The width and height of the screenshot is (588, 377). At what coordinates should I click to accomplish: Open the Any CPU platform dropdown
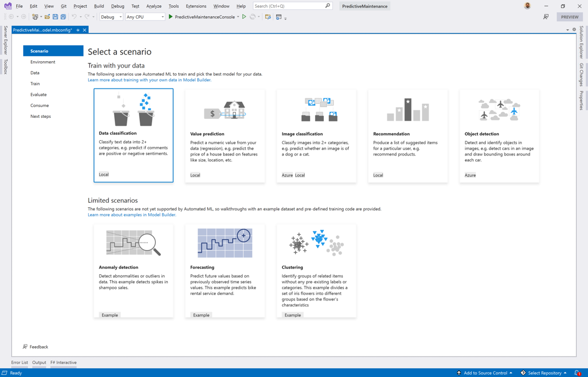145,17
